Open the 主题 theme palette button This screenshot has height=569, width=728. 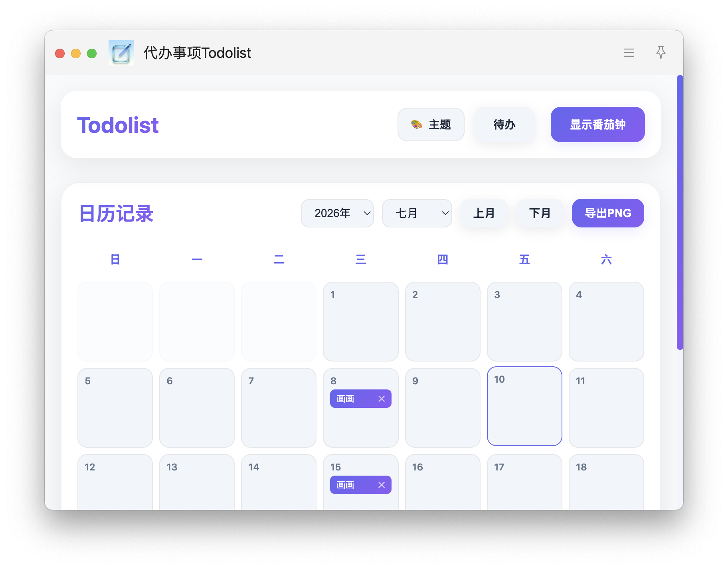(431, 124)
